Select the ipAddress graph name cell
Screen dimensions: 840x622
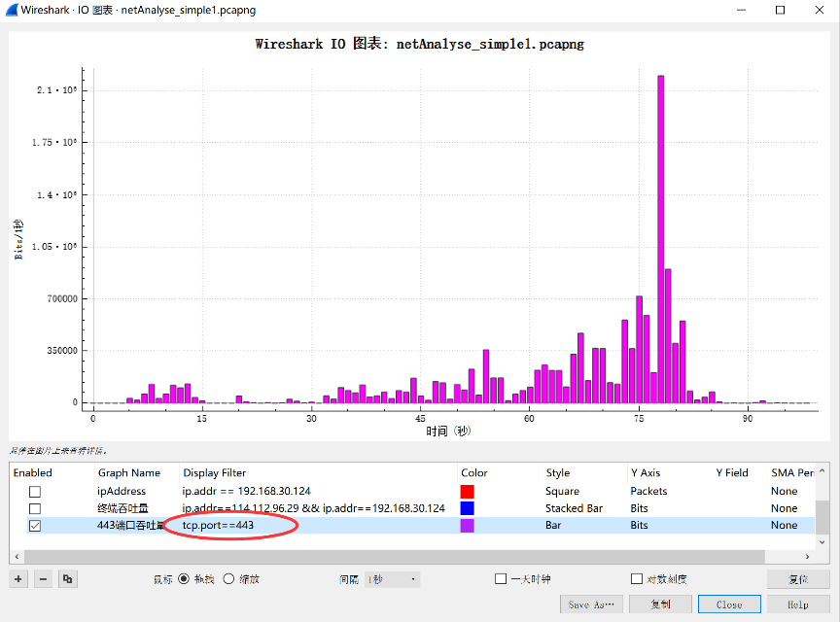coord(122,491)
